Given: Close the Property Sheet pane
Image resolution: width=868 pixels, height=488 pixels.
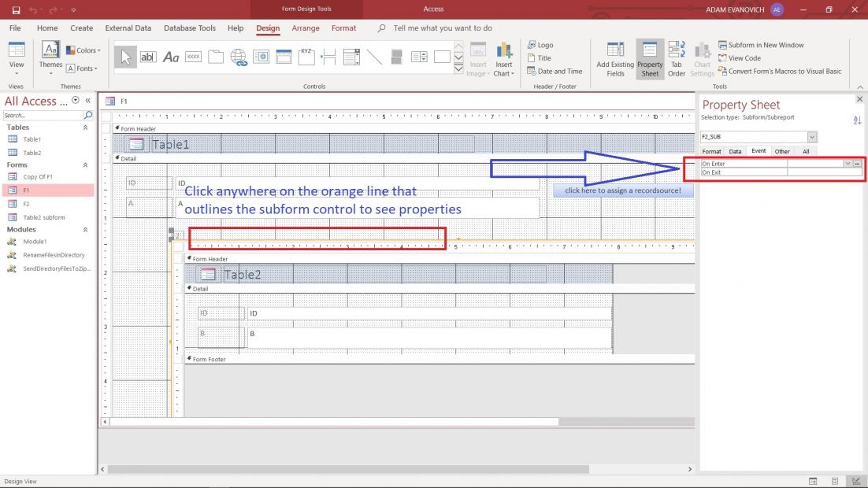Looking at the screenshot, I should [x=859, y=99].
